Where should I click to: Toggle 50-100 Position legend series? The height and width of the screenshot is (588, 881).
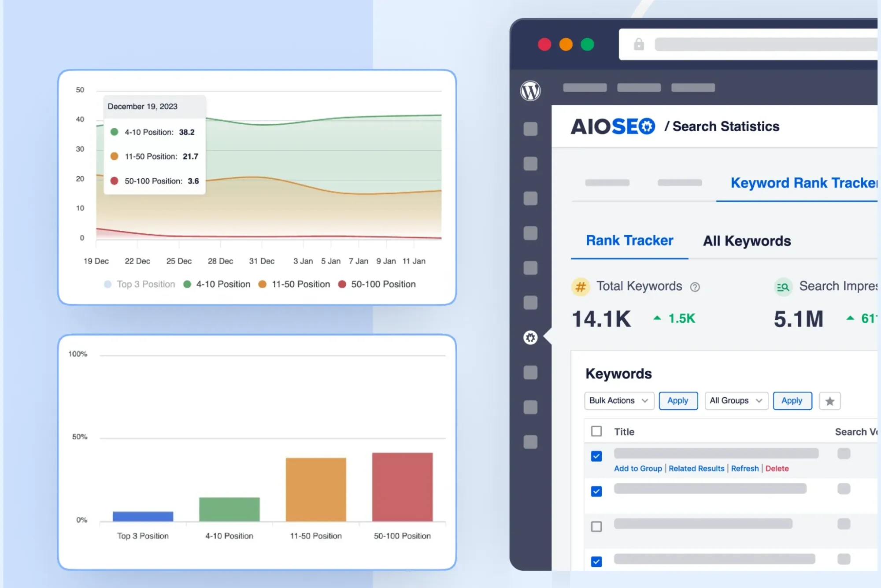click(x=377, y=284)
